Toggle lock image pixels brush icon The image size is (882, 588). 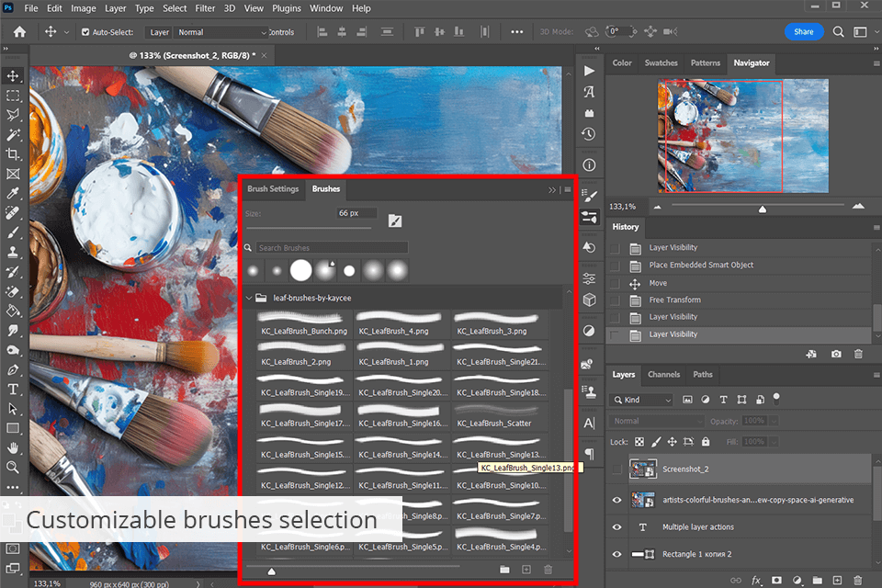(656, 442)
